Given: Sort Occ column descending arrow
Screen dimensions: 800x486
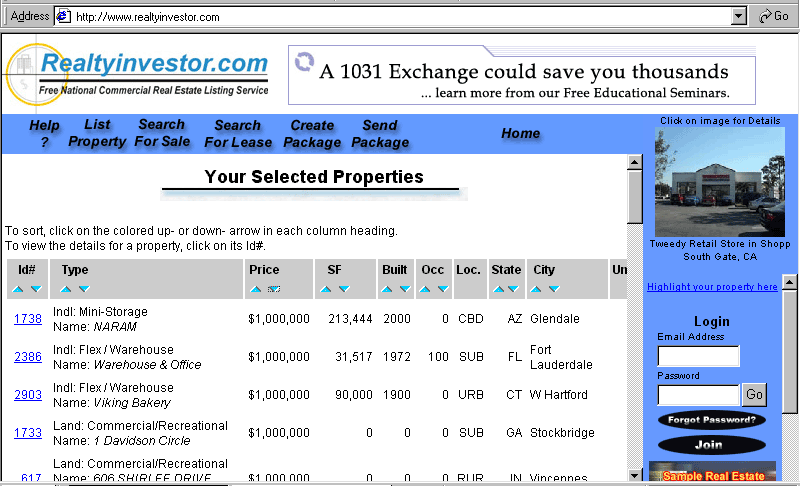Looking at the screenshot, I should 443,289.
